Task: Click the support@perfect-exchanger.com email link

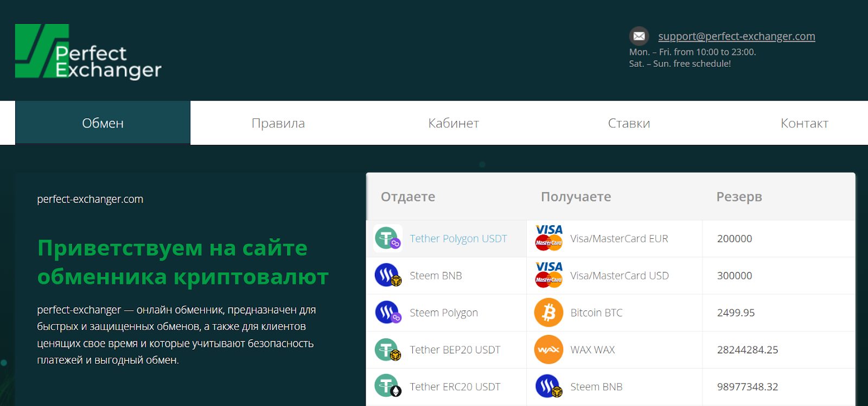Action: point(737,36)
